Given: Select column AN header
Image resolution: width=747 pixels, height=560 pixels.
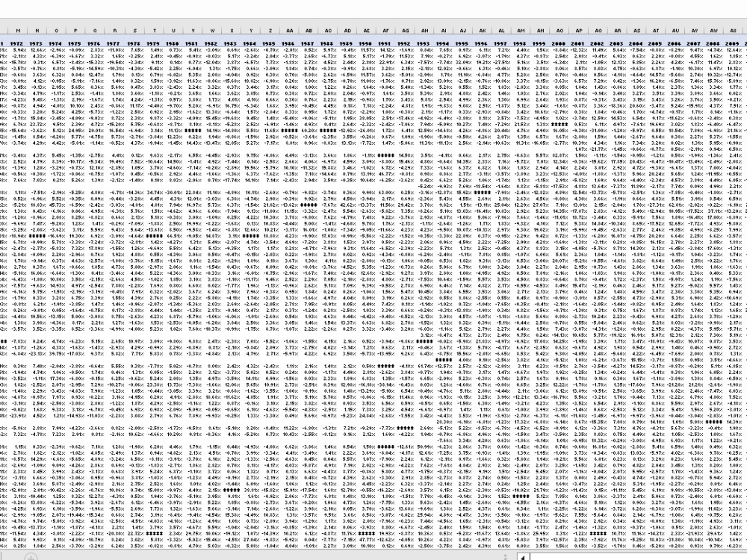Looking at the screenshot, I should tap(540, 31).
